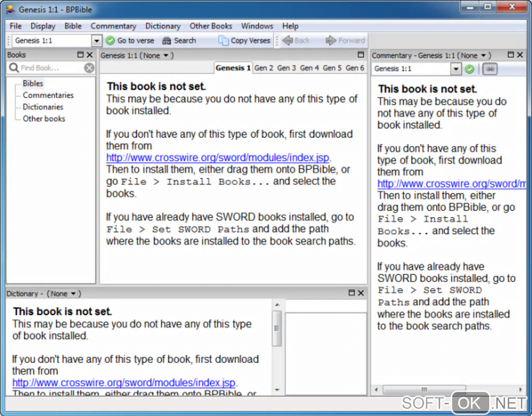
Task: Click Commentary horizontal scroll right arrow
Action: point(521,389)
